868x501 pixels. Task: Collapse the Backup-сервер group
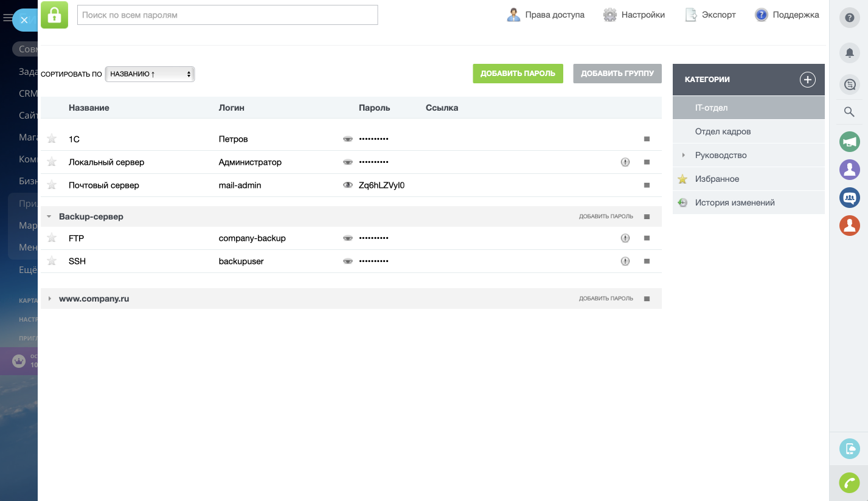pyautogui.click(x=49, y=216)
